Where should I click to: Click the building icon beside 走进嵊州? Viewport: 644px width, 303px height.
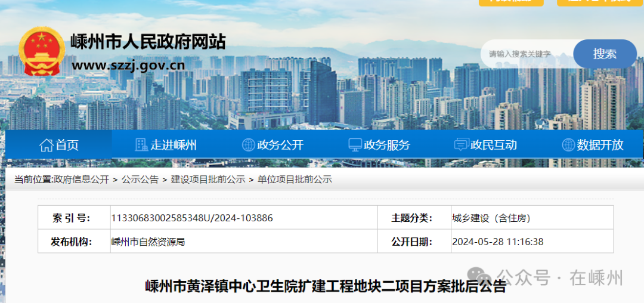click(141, 145)
